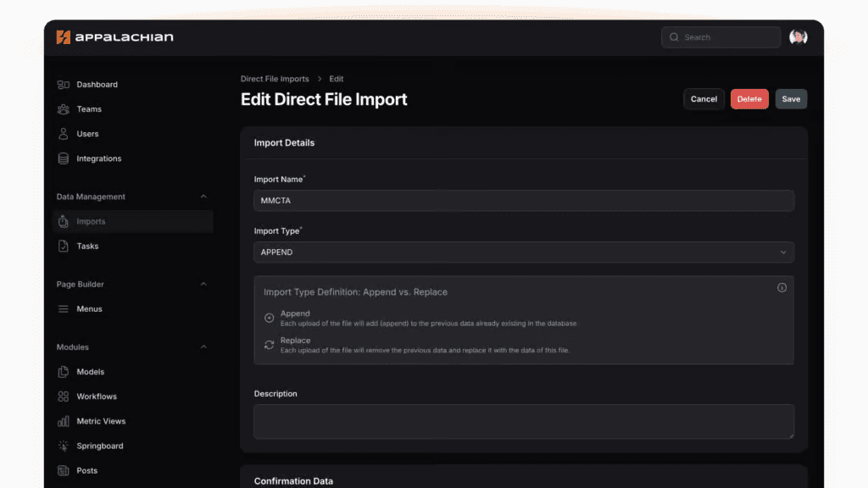Viewport: 868px width, 488px height.
Task: Click the Springboard sidebar icon
Action: [x=63, y=446]
